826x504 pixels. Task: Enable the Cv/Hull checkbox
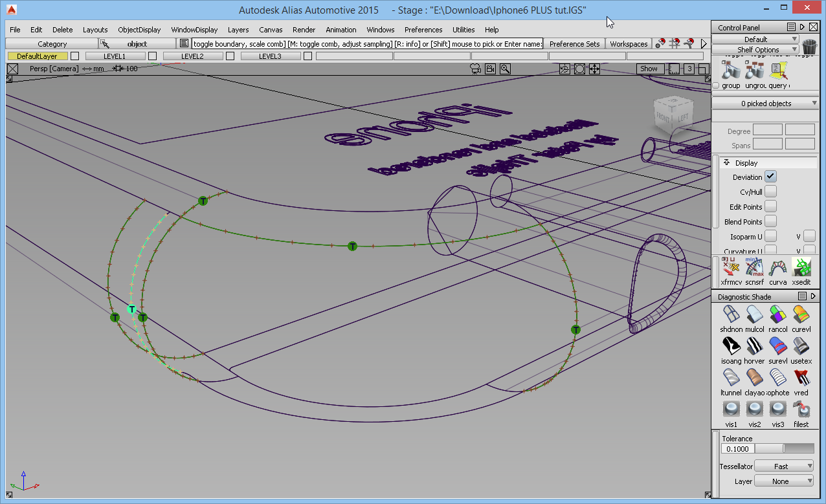pos(770,192)
